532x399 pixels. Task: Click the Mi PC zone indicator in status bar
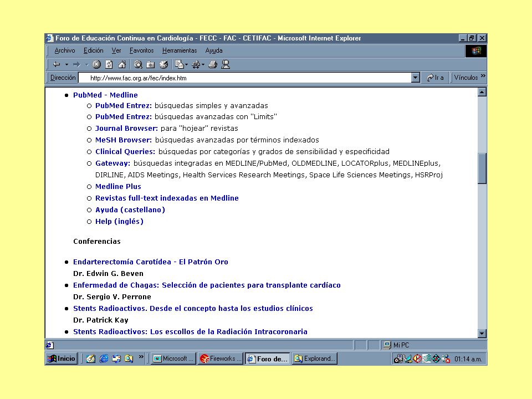click(x=396, y=345)
